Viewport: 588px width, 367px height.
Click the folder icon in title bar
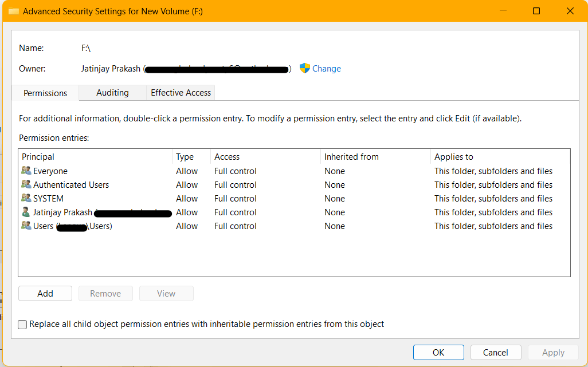[x=13, y=11]
